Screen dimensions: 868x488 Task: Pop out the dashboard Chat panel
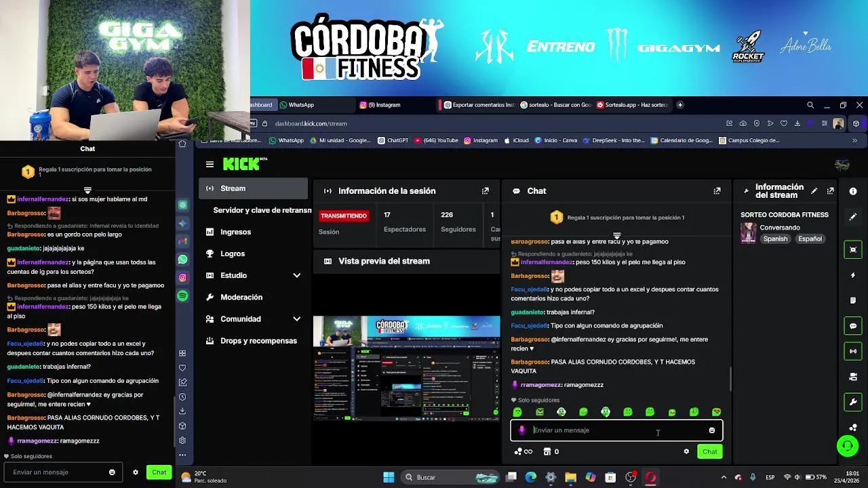pyautogui.click(x=717, y=191)
